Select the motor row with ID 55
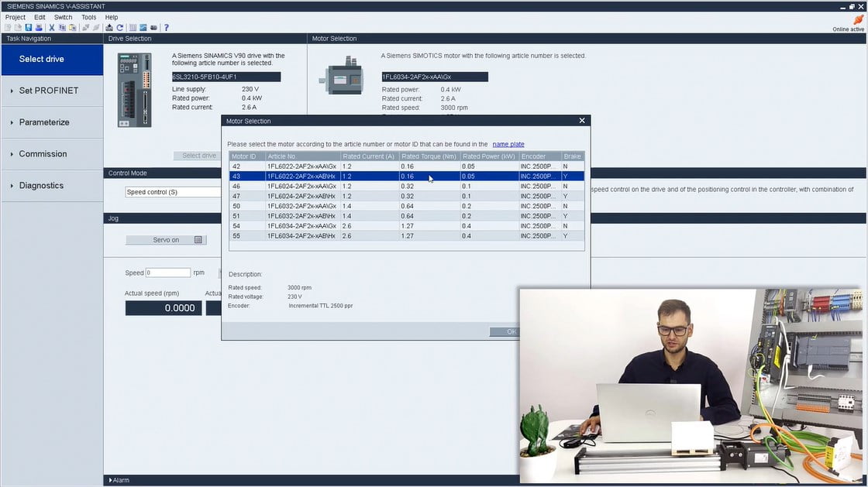The width and height of the screenshot is (868, 487). click(407, 236)
